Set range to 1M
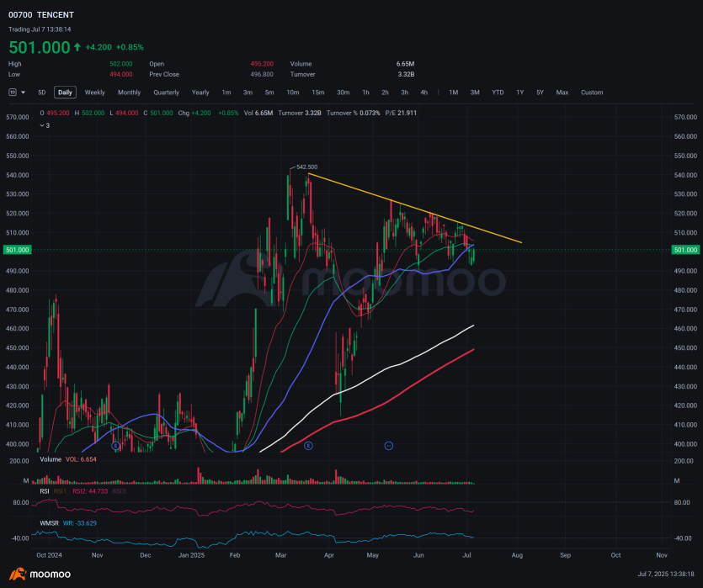 [454, 93]
